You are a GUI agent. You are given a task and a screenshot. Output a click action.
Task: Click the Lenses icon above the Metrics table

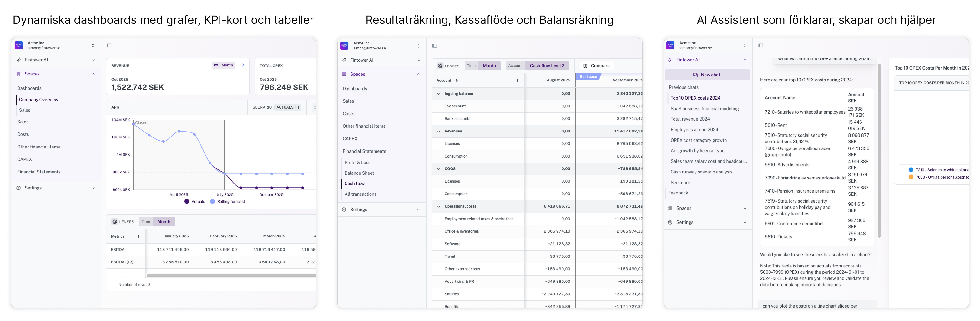pyautogui.click(x=114, y=222)
